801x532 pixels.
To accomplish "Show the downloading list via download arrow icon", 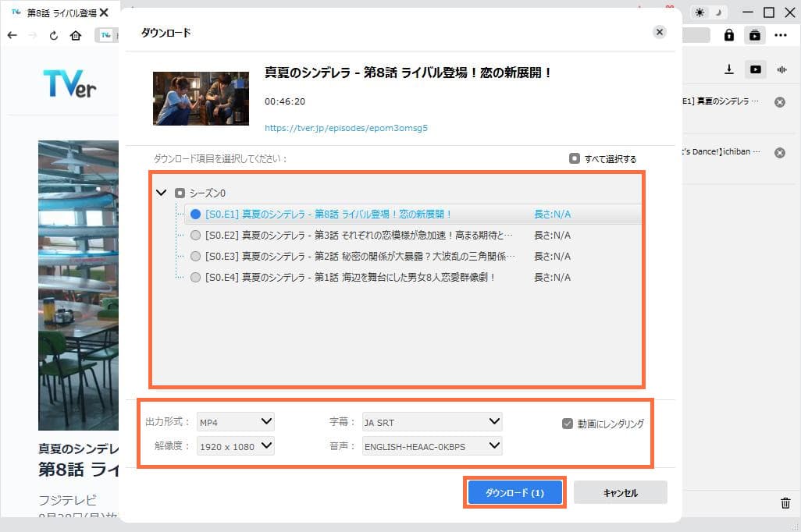I will [x=729, y=69].
